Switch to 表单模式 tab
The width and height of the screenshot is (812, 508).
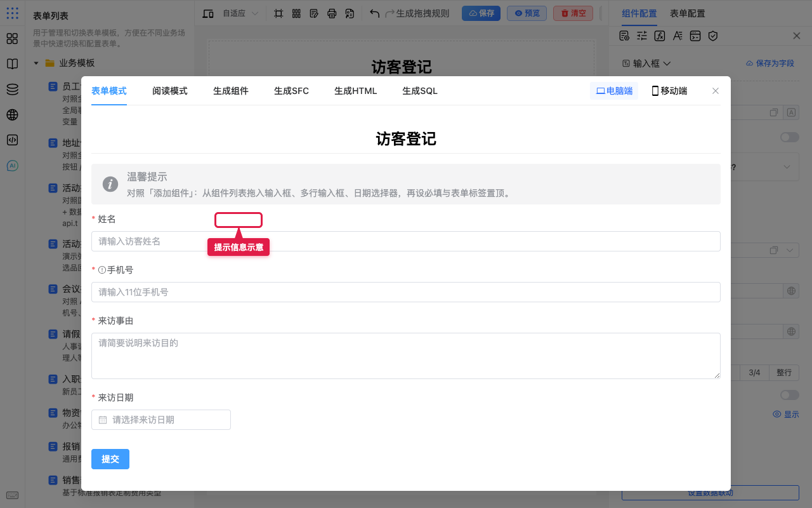pos(109,91)
